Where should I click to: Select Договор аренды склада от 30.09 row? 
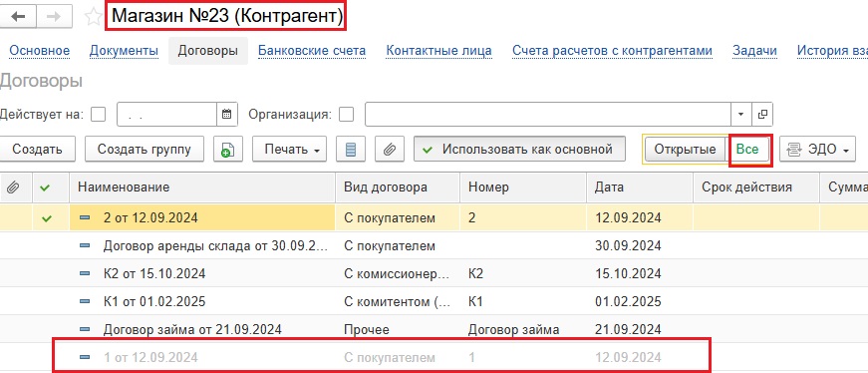(434, 245)
